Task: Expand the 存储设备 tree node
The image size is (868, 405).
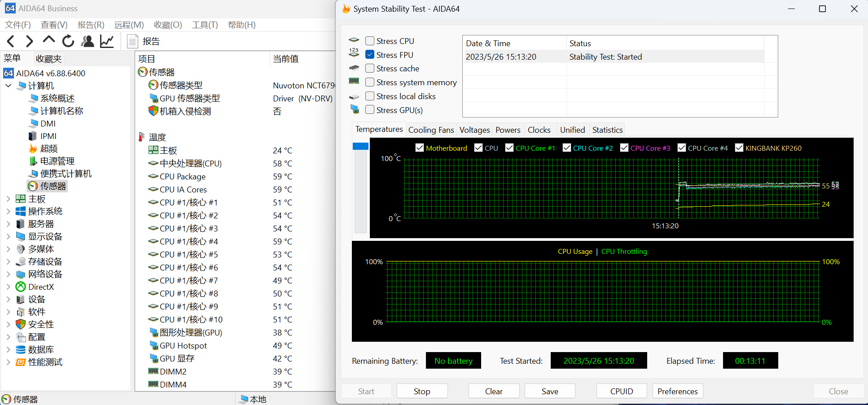Action: pos(8,261)
